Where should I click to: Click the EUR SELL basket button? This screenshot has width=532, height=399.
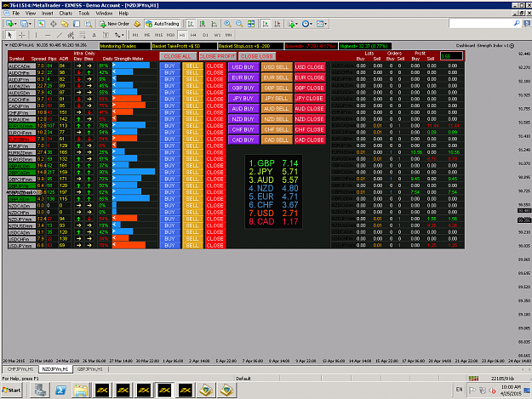pyautogui.click(x=276, y=77)
